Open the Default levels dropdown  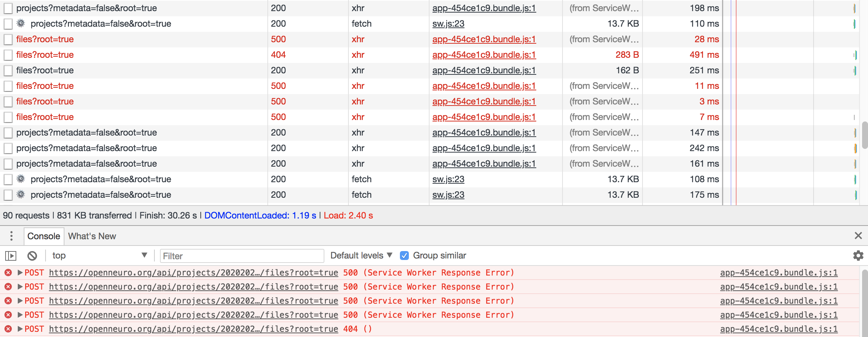[x=361, y=255]
